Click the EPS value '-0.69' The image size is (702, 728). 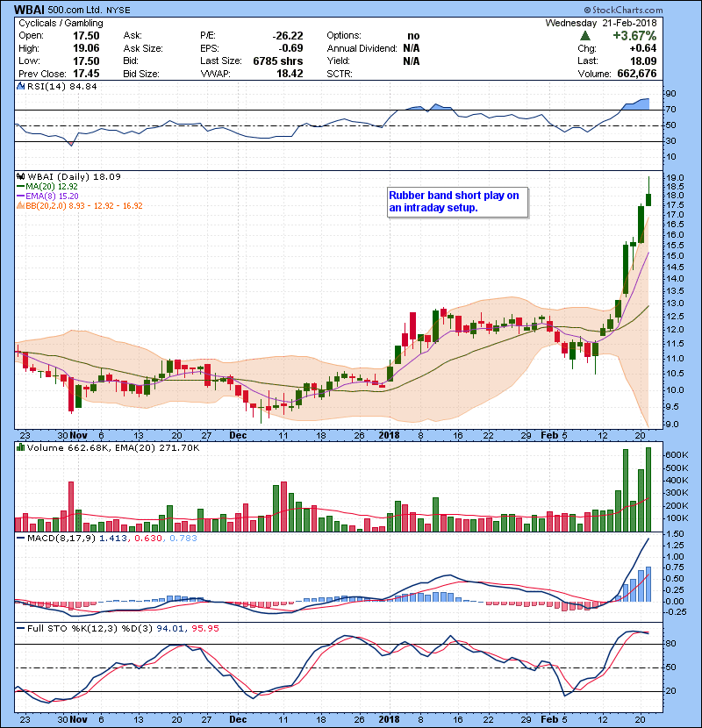coord(290,48)
